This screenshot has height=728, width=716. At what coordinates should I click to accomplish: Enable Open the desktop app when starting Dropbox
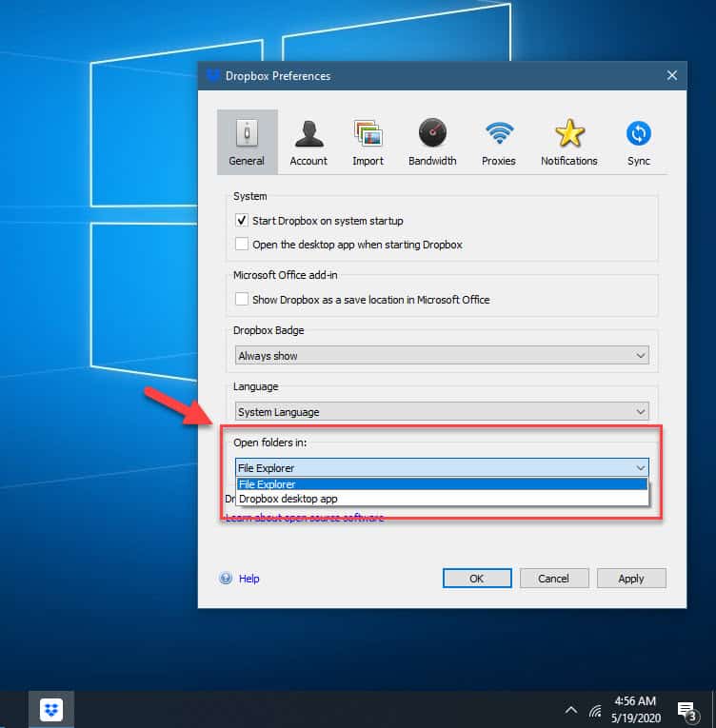[x=242, y=244]
